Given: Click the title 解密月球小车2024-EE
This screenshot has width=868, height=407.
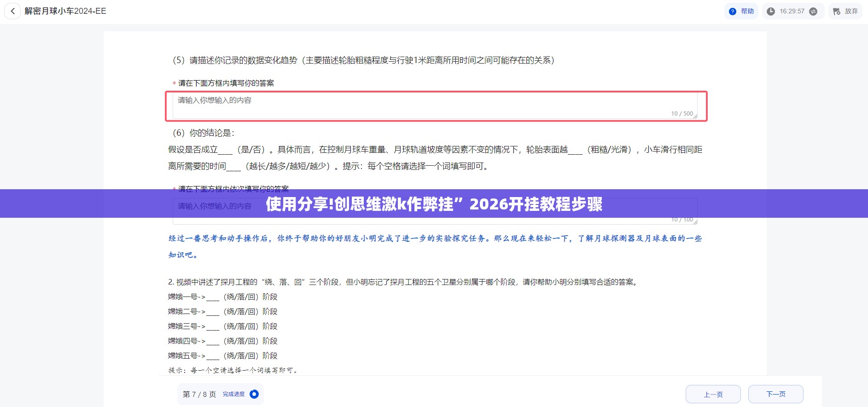Looking at the screenshot, I should (x=65, y=11).
